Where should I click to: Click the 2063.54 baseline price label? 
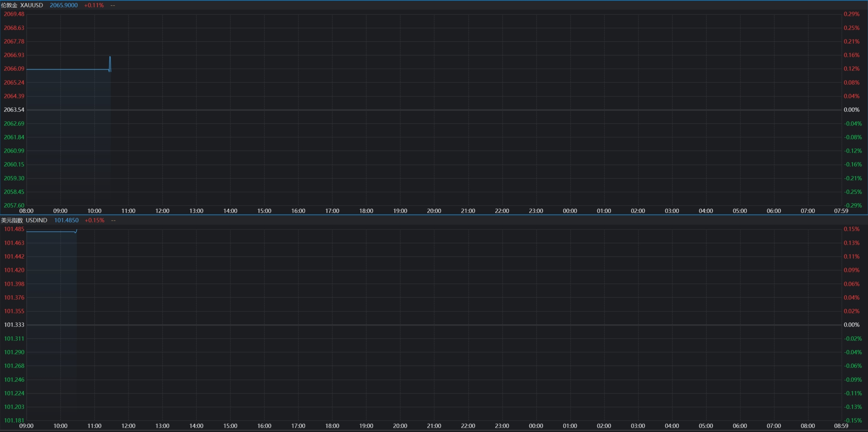pyautogui.click(x=14, y=110)
